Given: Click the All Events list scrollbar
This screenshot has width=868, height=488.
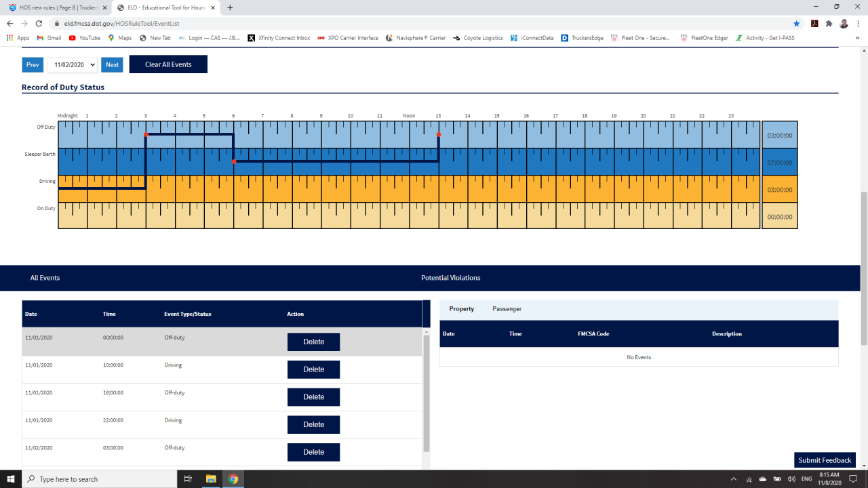Looking at the screenshot, I should click(427, 393).
